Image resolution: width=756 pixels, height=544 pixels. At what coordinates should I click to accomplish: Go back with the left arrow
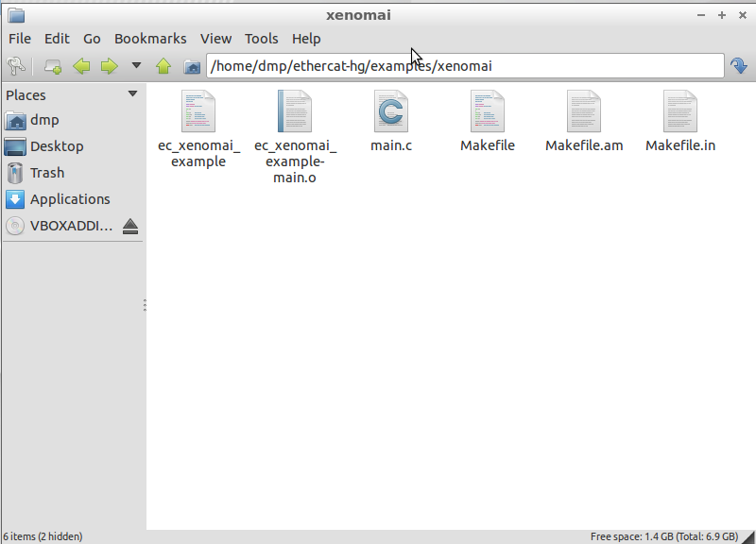point(81,66)
